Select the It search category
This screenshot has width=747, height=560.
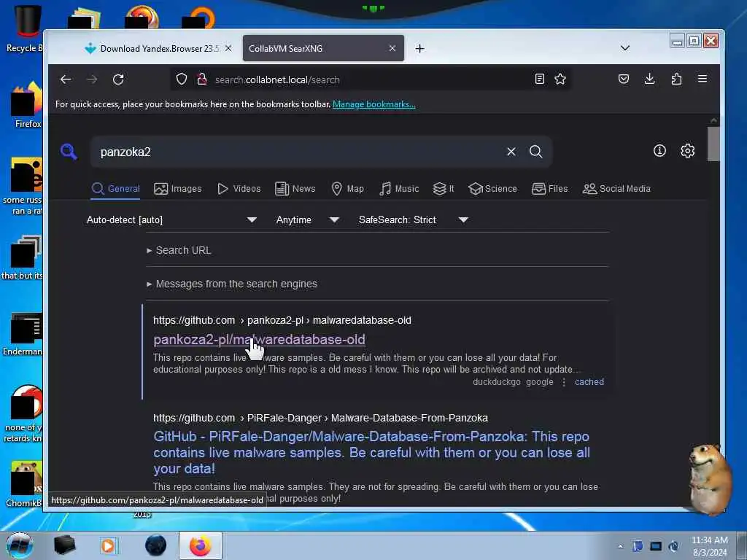click(444, 189)
